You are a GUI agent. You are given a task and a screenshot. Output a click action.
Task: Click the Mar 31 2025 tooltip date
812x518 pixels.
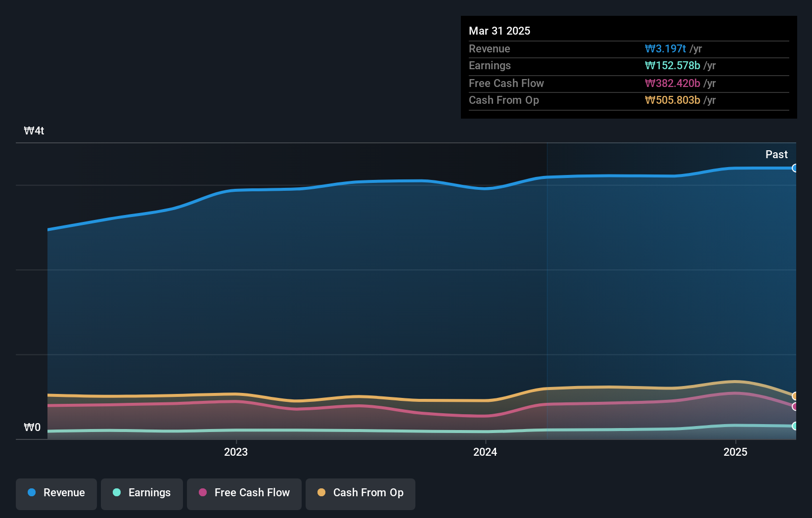(499, 31)
